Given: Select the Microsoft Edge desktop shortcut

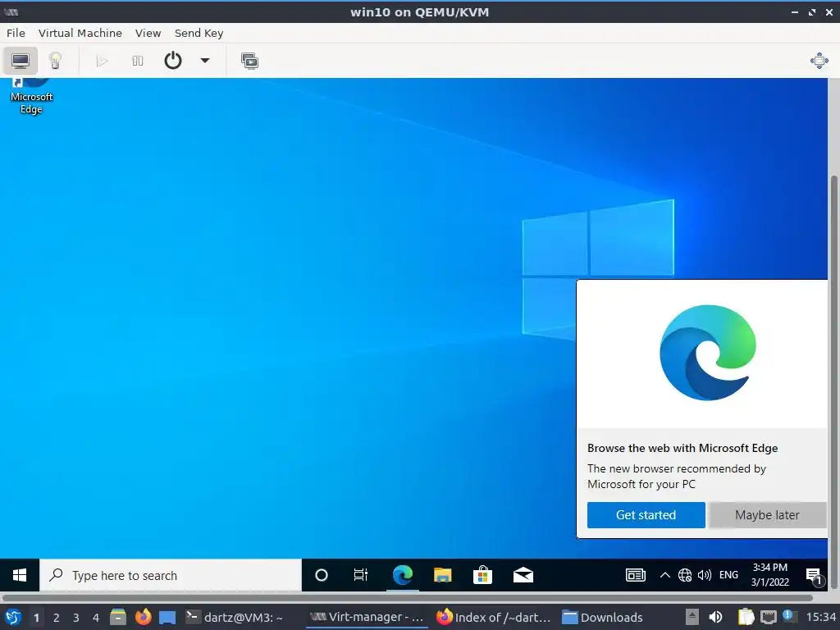Looking at the screenshot, I should [32, 97].
